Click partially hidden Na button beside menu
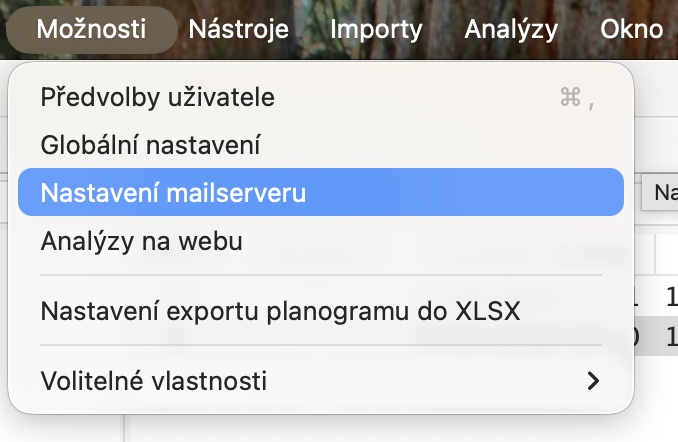The width and height of the screenshot is (678, 442). (x=660, y=192)
